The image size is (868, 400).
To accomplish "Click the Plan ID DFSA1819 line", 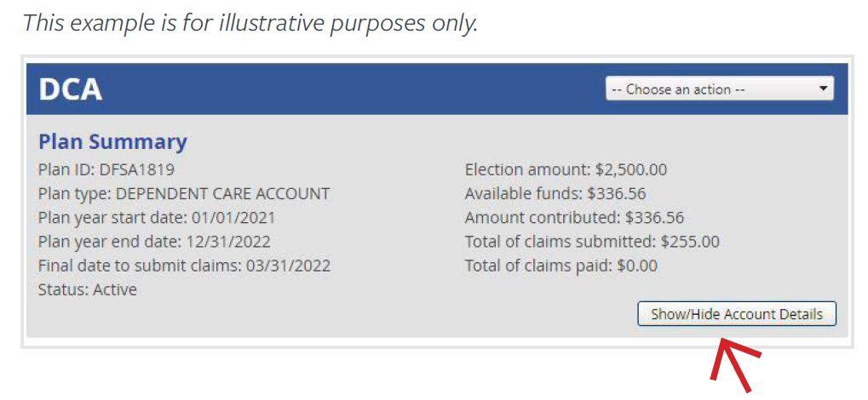I will tap(106, 169).
